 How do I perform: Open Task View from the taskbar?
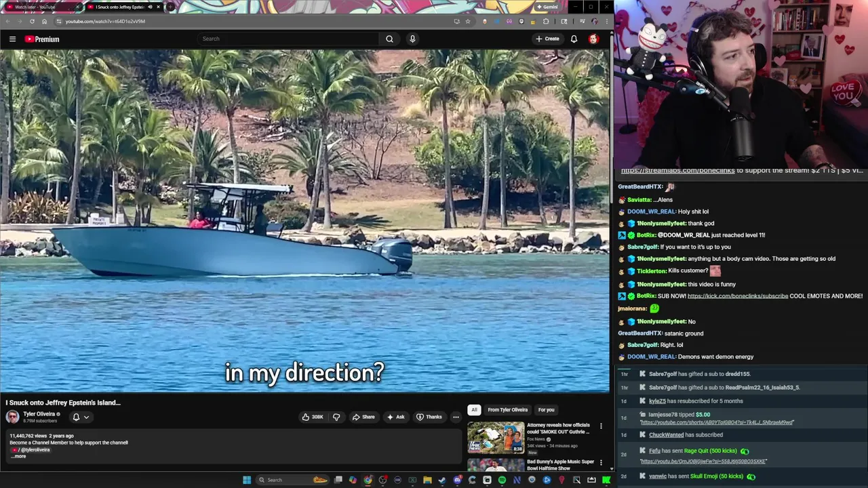(338, 480)
